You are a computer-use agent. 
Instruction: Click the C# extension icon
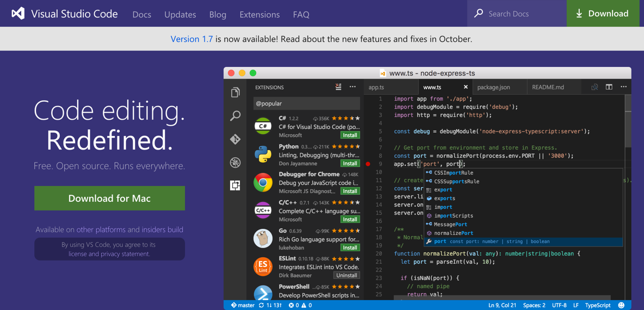click(263, 127)
